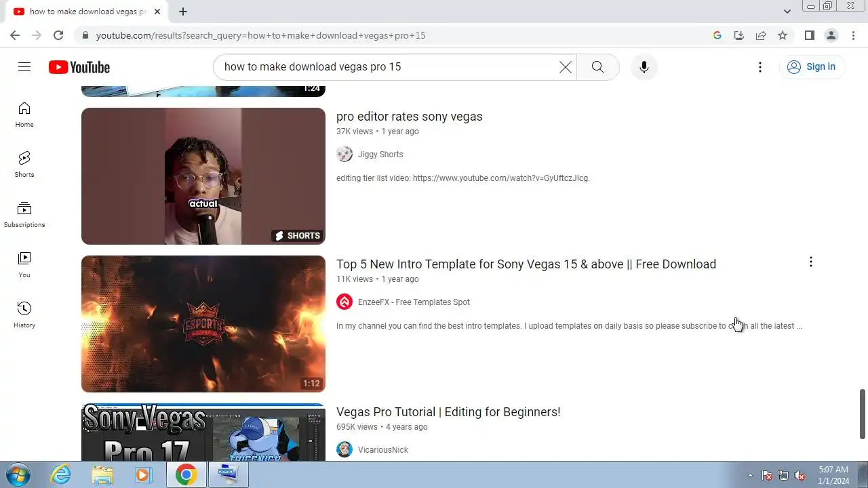Image resolution: width=868 pixels, height=488 pixels.
Task: Open 'Vegas Pro Tutorial | Editing for Beginners!' title
Action: (x=448, y=412)
